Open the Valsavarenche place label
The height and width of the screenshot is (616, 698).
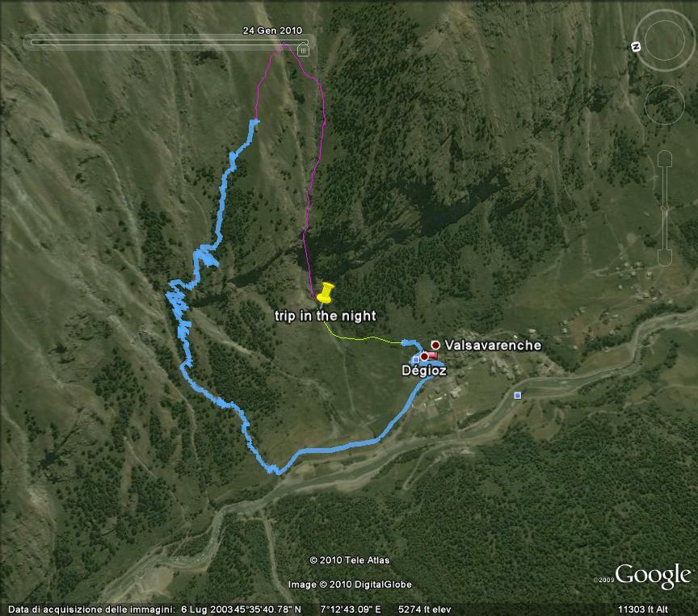pyautogui.click(x=493, y=346)
